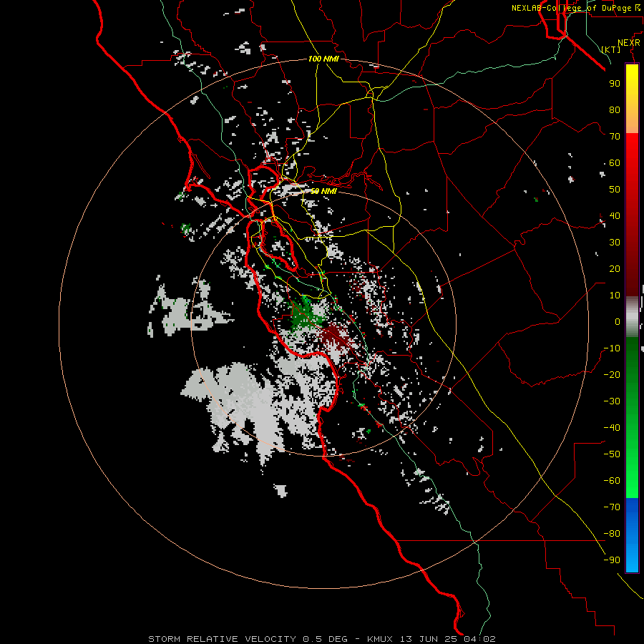Click the [KT] units label above the scale
Image resolution: width=644 pixels, height=644 pixels.
[x=611, y=49]
